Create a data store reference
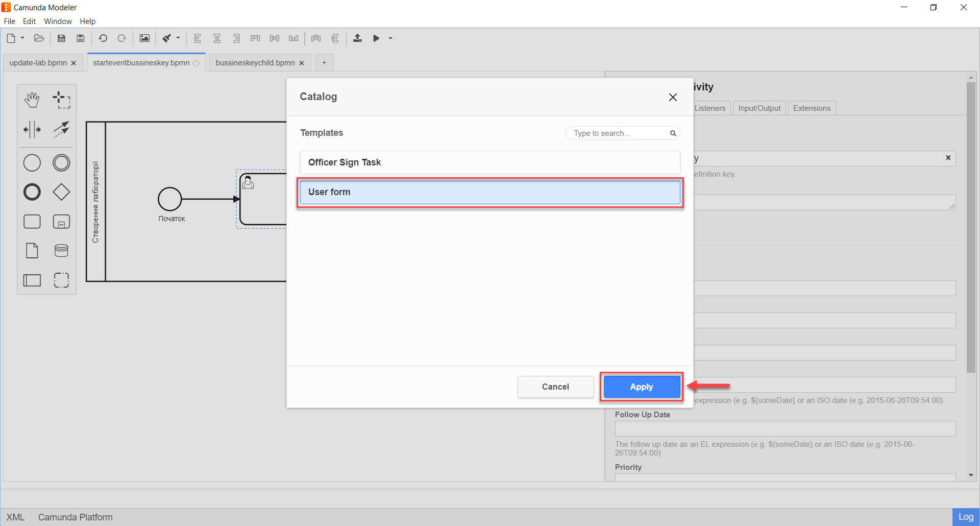 tap(61, 251)
